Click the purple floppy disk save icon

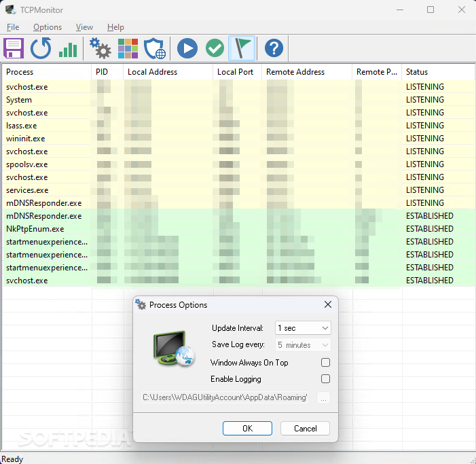14,48
